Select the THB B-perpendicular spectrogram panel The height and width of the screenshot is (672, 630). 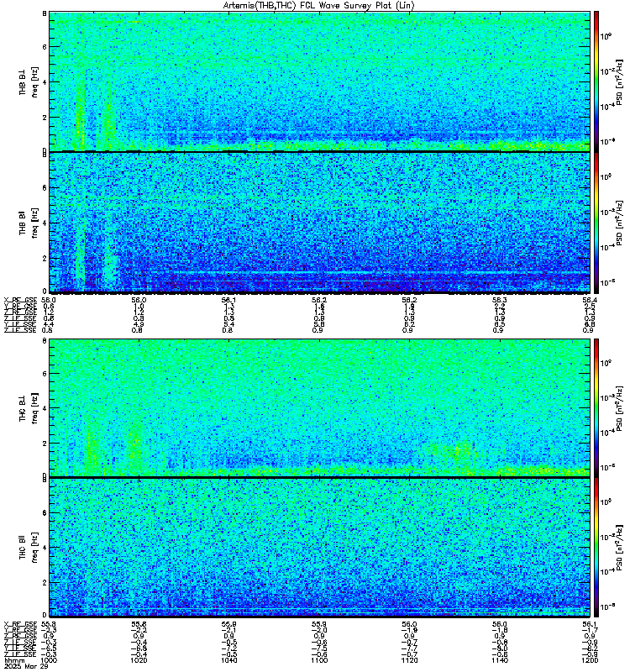pyautogui.click(x=319, y=81)
